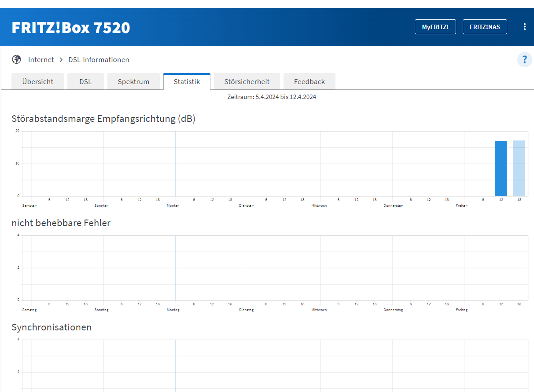This screenshot has height=392, width=534.
Task: Switch to the DSL tab
Action: pyautogui.click(x=85, y=81)
